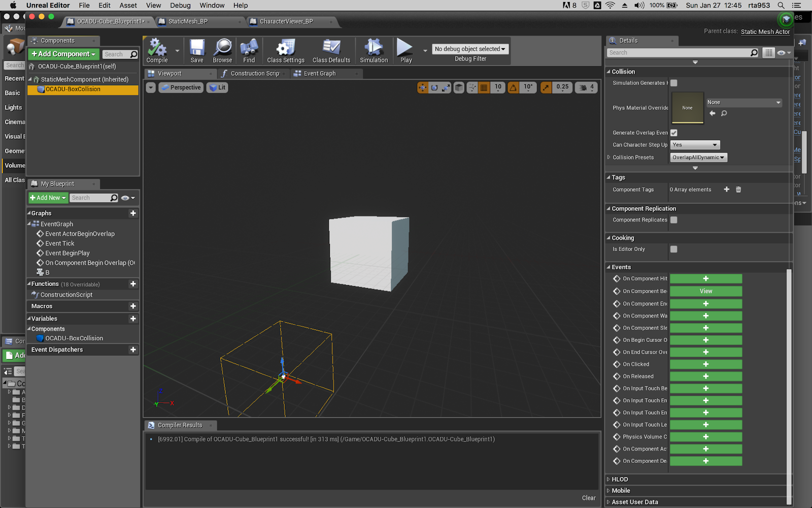Open the grid snap size value 10 dropdown
This screenshot has height=508, width=812.
pos(498,88)
